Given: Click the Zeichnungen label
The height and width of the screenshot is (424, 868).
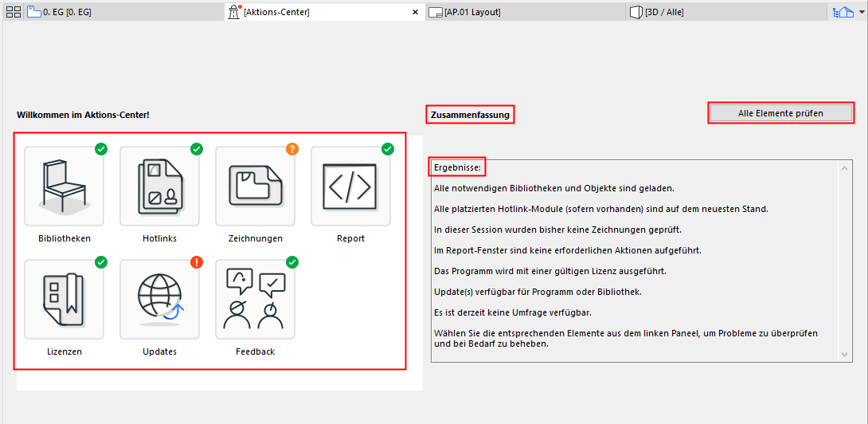Looking at the screenshot, I should (255, 238).
